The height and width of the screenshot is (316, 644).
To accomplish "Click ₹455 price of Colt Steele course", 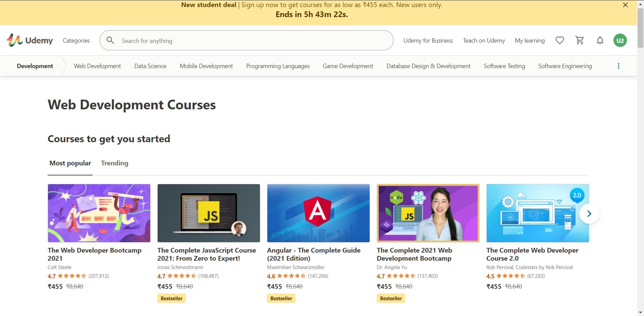I will point(55,286).
